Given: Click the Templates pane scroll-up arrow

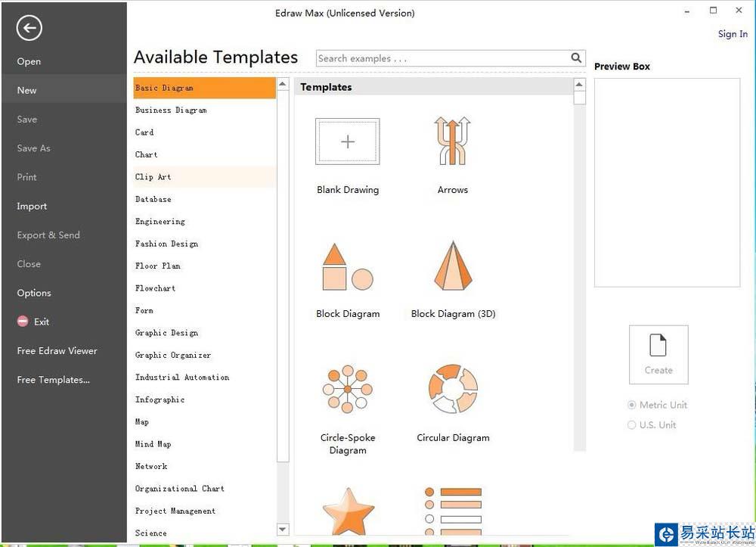Looking at the screenshot, I should pos(580,85).
